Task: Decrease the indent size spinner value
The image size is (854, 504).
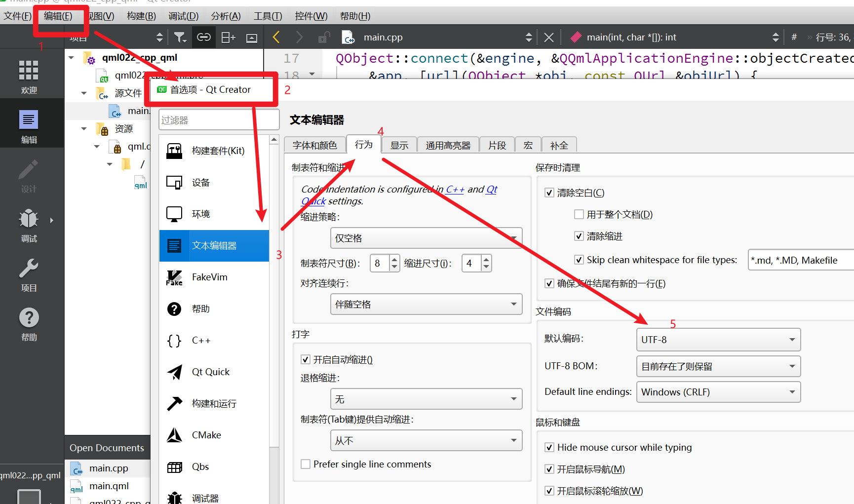Action: (x=486, y=267)
